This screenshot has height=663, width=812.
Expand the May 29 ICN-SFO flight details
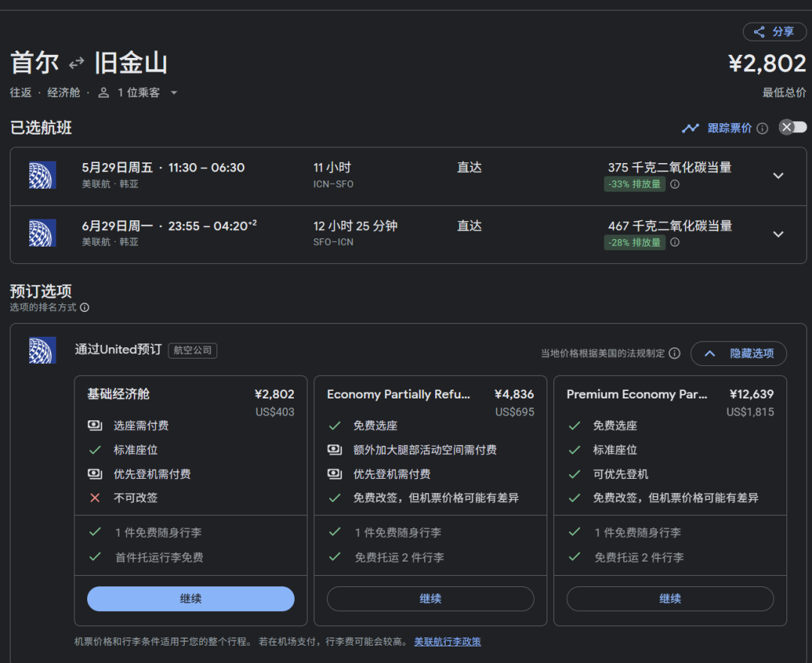778,176
